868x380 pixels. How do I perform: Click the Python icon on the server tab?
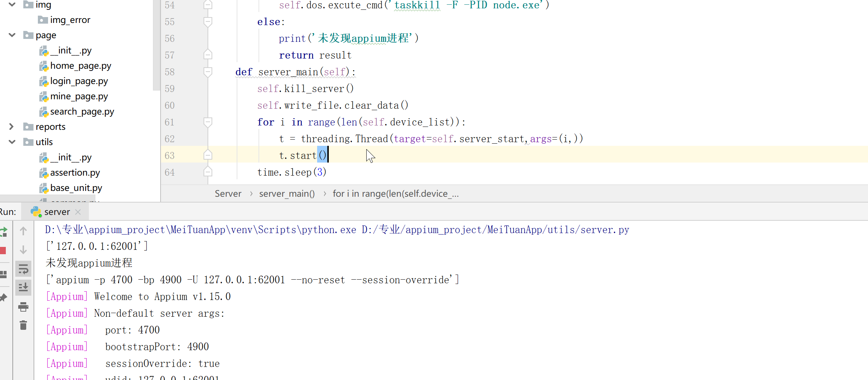36,211
